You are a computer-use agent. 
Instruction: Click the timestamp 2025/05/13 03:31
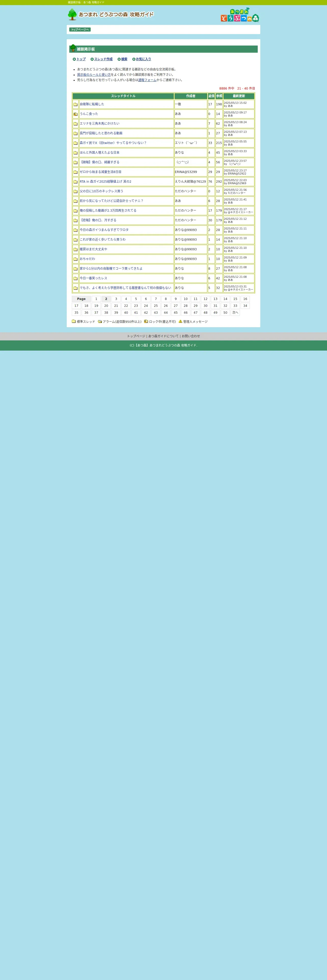[x=235, y=286]
